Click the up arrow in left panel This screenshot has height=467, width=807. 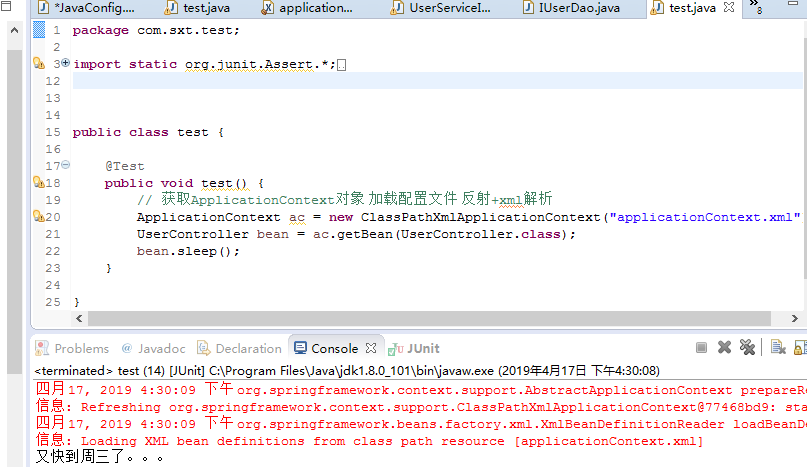(14, 30)
